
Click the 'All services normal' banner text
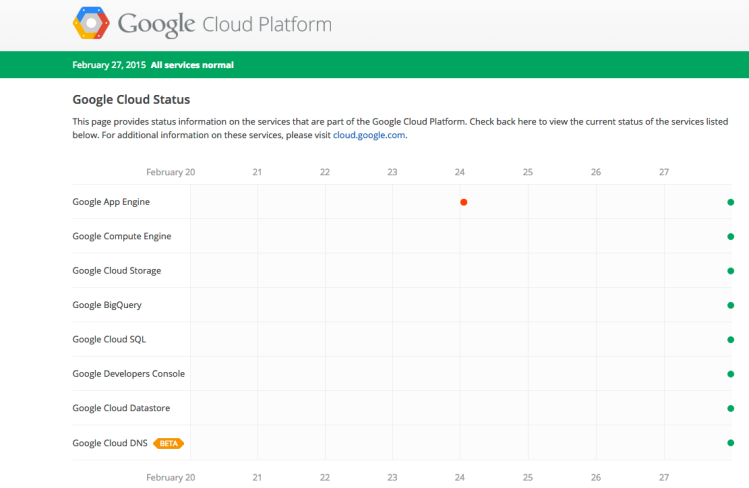(192, 65)
